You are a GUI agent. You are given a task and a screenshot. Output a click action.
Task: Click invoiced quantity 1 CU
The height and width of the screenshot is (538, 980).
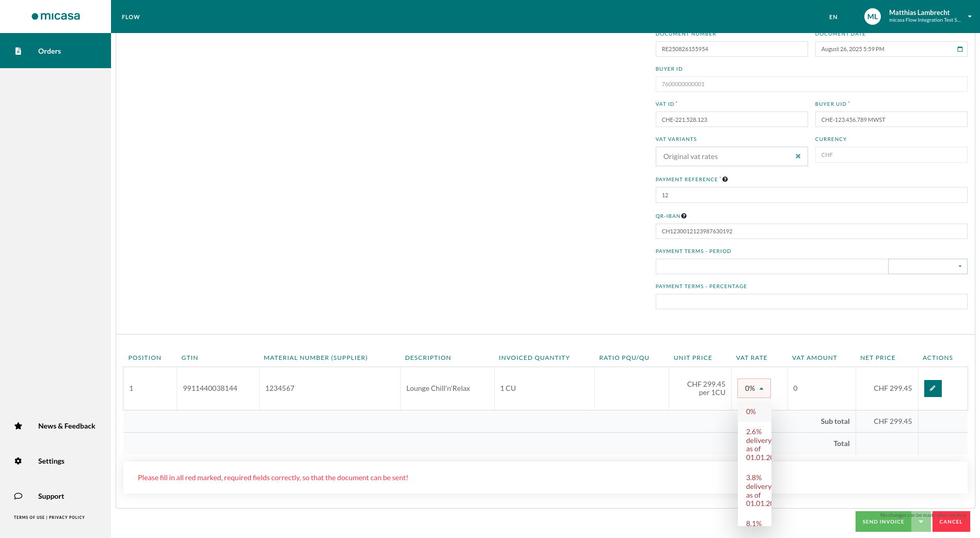pyautogui.click(x=508, y=388)
